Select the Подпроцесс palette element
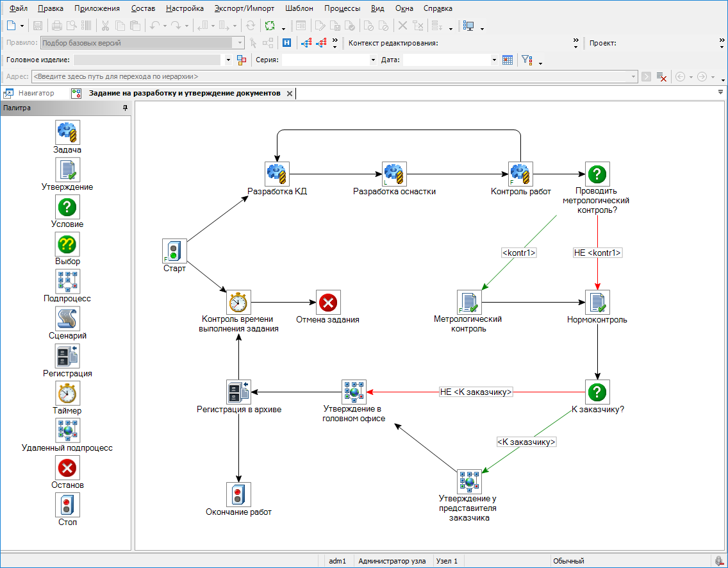This screenshot has height=568, width=728. click(67, 281)
